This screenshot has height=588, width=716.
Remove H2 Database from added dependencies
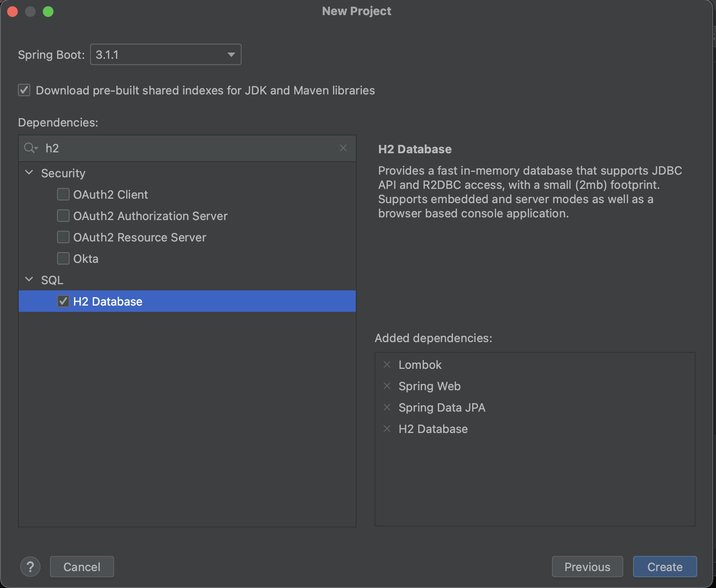point(387,429)
